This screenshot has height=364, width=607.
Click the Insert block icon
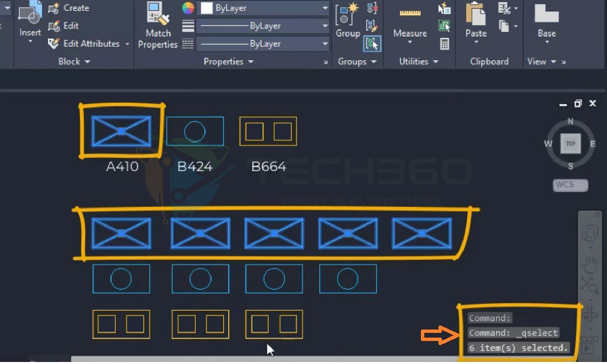pos(30,12)
